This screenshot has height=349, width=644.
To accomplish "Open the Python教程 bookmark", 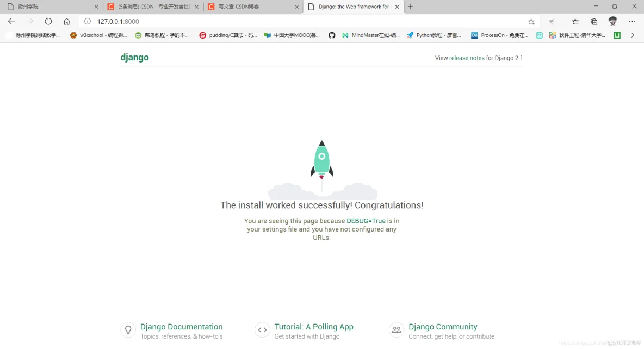I will click(x=434, y=35).
